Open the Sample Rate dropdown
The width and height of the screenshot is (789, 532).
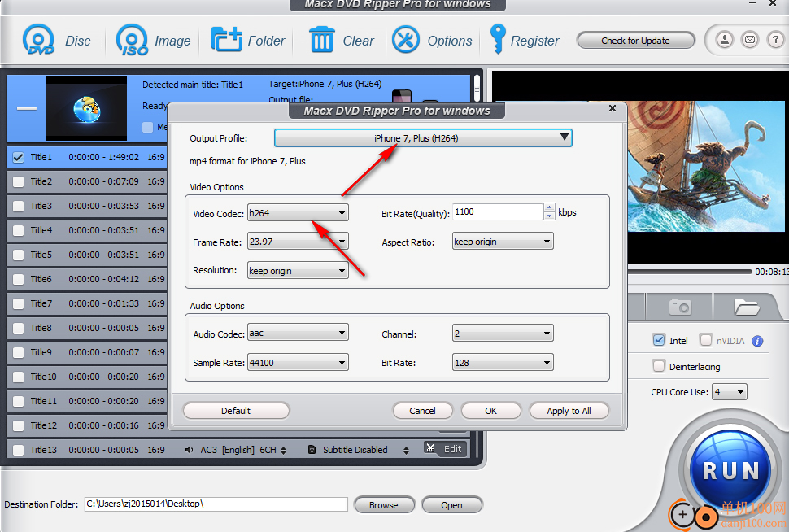click(x=298, y=362)
